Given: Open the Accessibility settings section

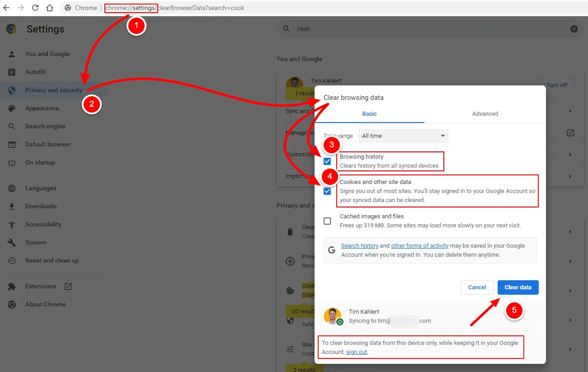Looking at the screenshot, I should point(43,224).
